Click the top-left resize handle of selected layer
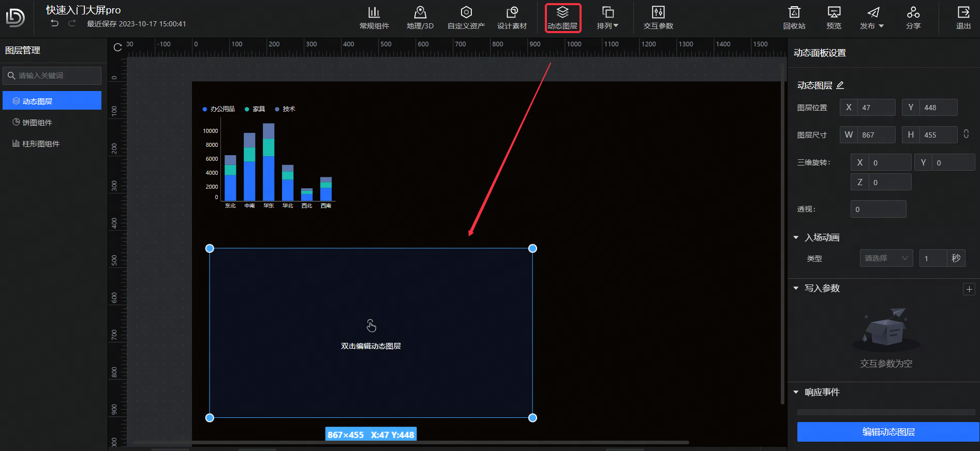 [210, 248]
